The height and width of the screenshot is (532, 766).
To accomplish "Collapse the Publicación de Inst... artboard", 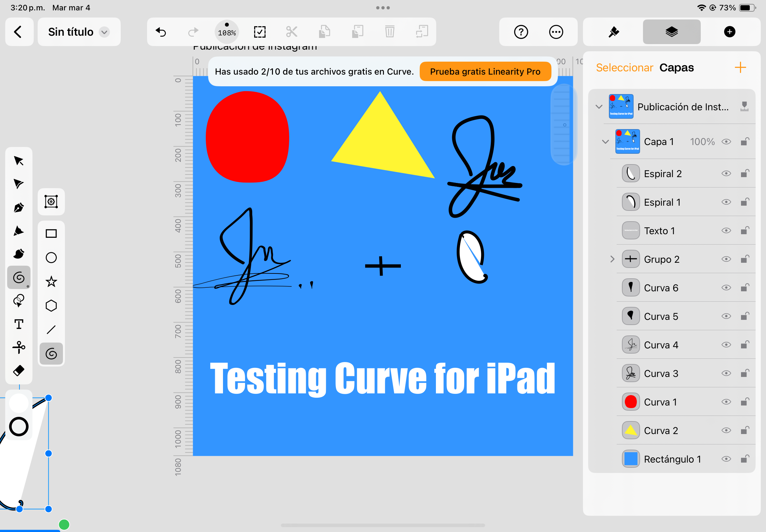I will pos(599,107).
